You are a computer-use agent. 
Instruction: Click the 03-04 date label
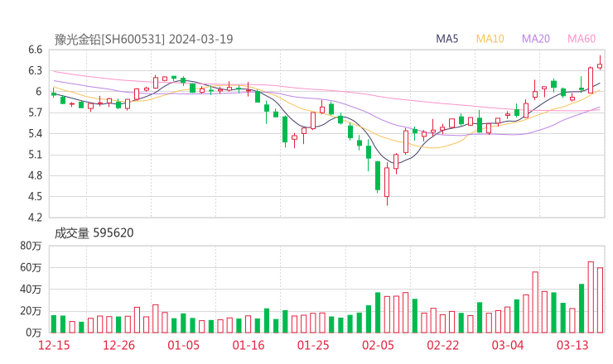pyautogui.click(x=508, y=345)
